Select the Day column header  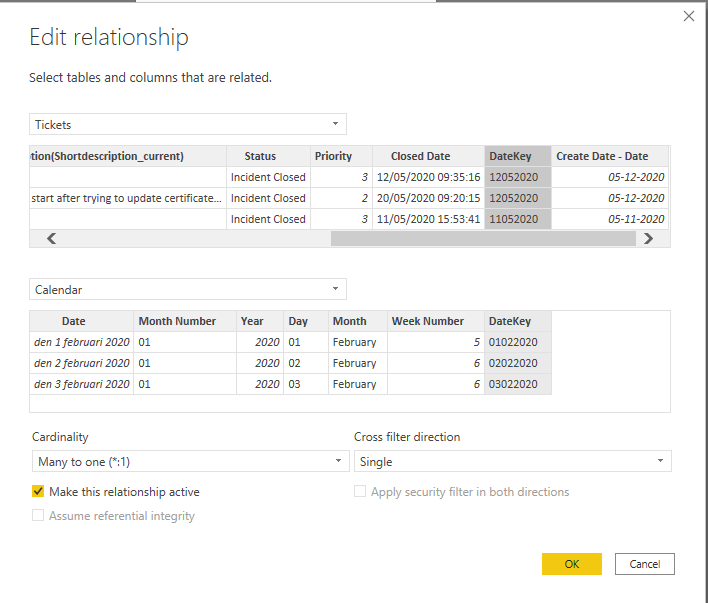pyautogui.click(x=306, y=321)
